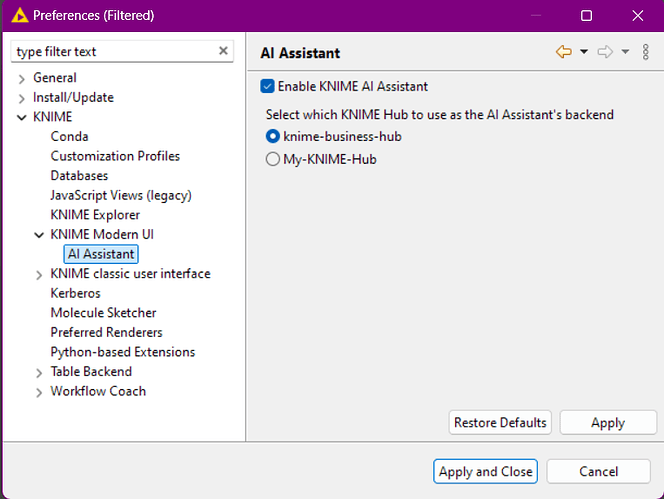This screenshot has height=499, width=664.
Task: Collapse the KNIME Modern UI node
Action: [39, 235]
